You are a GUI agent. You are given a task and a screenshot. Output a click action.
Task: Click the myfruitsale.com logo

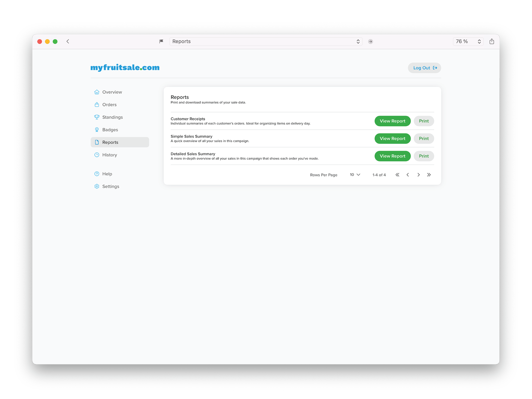click(x=125, y=68)
